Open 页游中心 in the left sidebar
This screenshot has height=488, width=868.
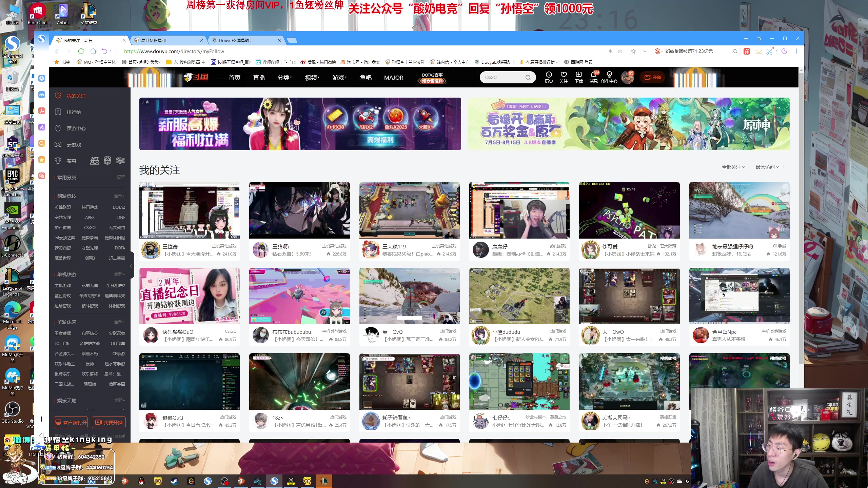(x=76, y=128)
